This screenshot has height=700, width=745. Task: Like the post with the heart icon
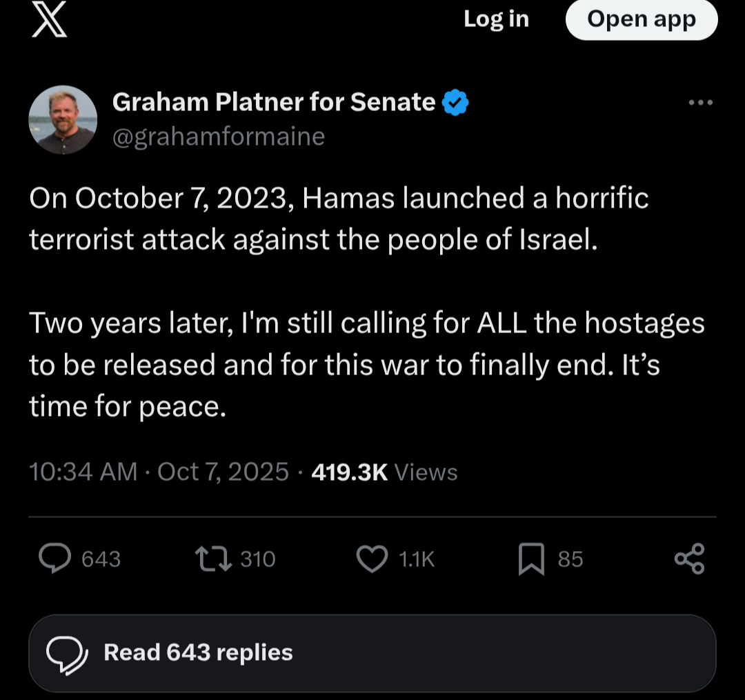coord(372,558)
